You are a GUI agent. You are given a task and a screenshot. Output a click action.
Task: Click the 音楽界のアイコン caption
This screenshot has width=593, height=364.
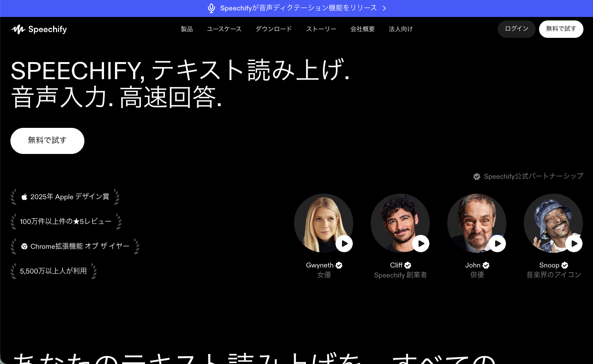(554, 275)
